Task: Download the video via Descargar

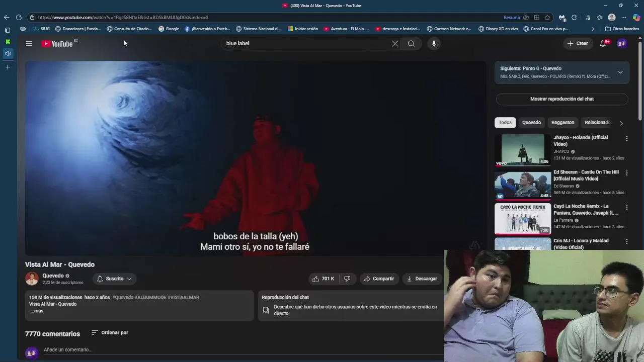Action: point(422,279)
